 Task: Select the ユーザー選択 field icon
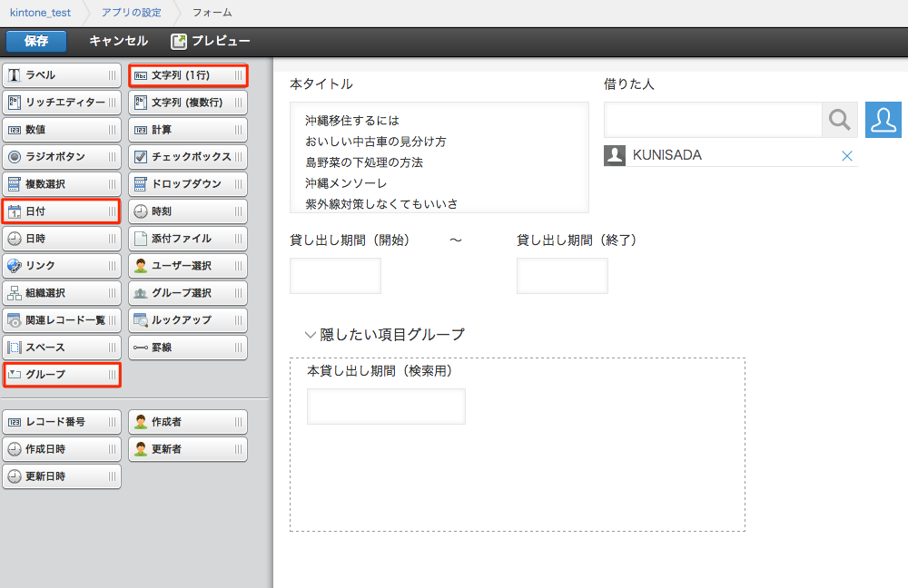pos(187,266)
